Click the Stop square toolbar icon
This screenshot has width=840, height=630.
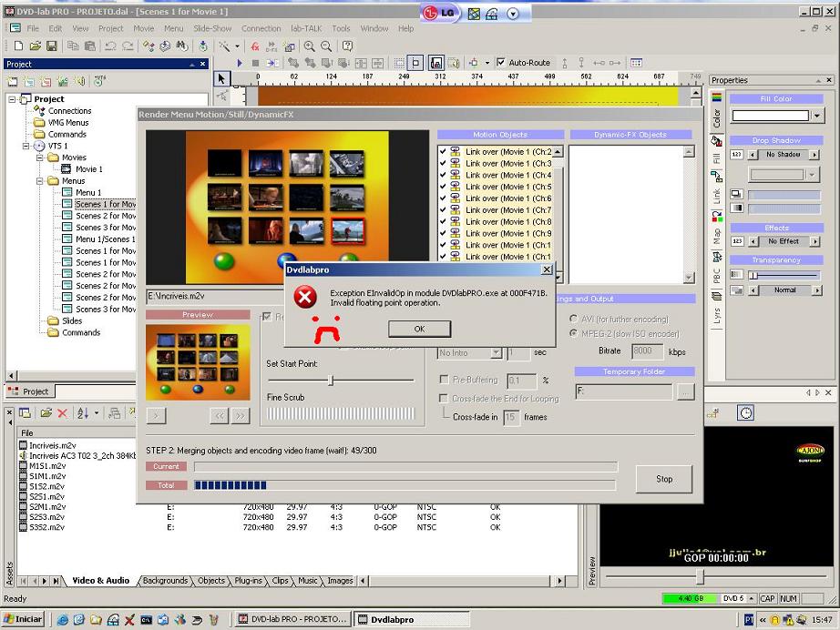pyautogui.click(x=255, y=63)
